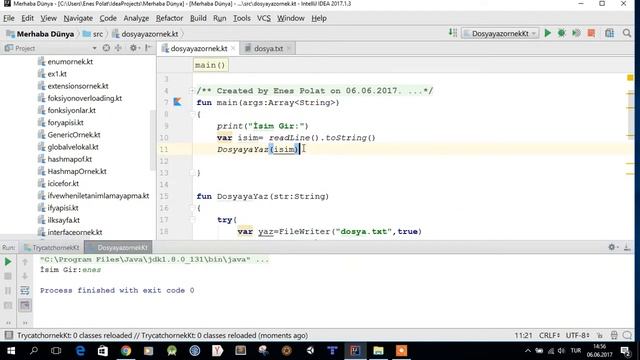This screenshot has width=640, height=360.
Task: Open the Windows Start menu
Action: pyautogui.click(x=11, y=351)
